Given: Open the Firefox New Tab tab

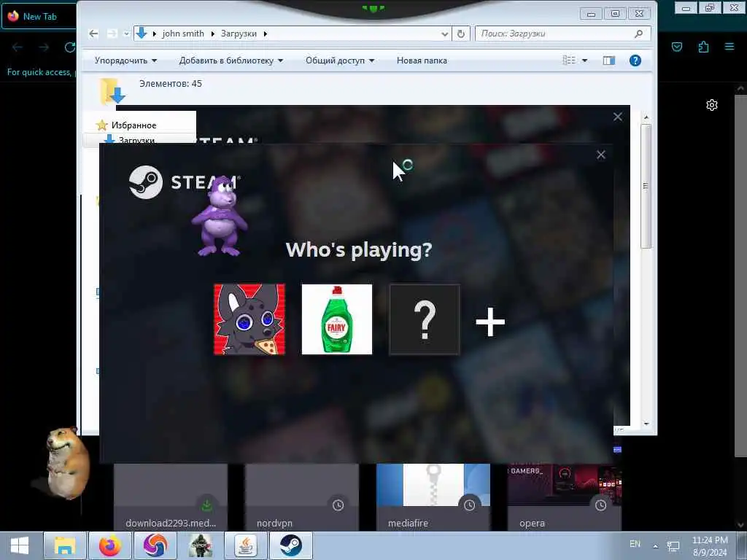Looking at the screenshot, I should (38, 16).
